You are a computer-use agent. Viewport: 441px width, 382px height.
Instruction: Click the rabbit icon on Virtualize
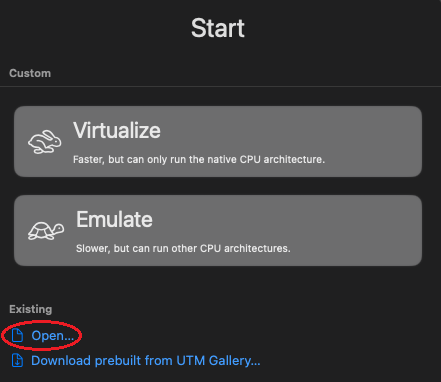[x=45, y=142]
